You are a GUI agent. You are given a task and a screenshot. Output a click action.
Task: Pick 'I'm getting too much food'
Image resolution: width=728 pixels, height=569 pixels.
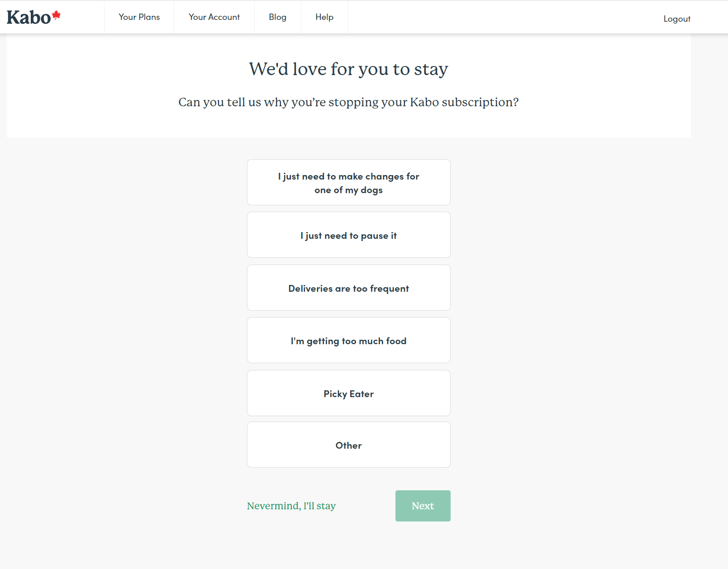pyautogui.click(x=348, y=341)
